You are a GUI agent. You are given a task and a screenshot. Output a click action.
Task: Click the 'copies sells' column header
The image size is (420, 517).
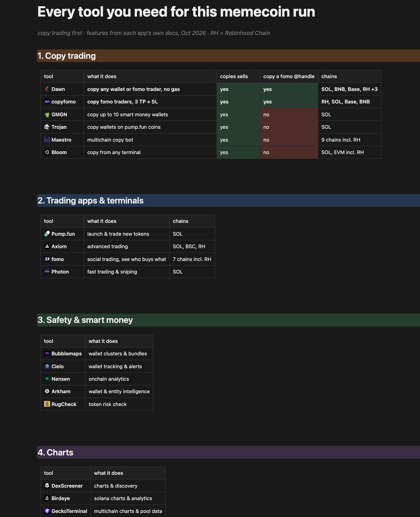pyautogui.click(x=234, y=76)
